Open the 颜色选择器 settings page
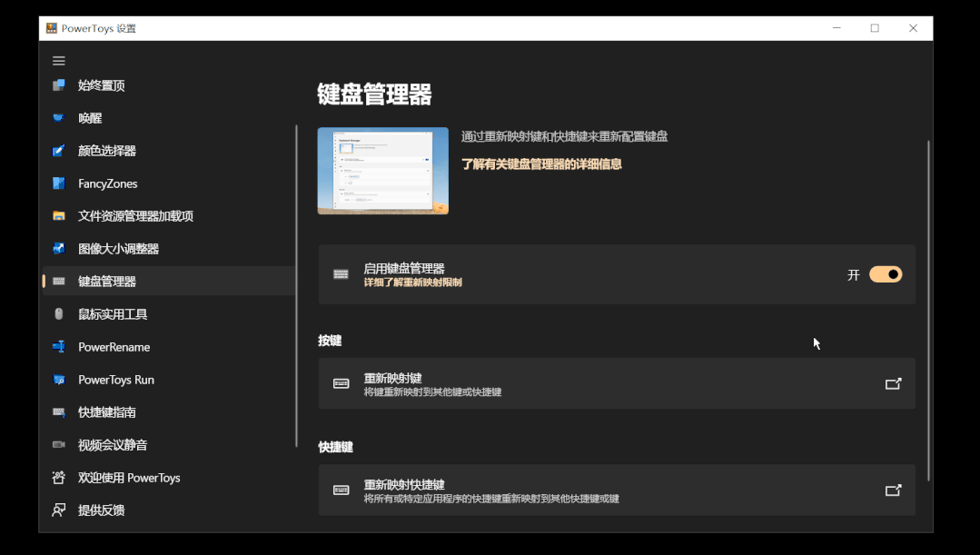This screenshot has height=555, width=980. click(x=169, y=151)
